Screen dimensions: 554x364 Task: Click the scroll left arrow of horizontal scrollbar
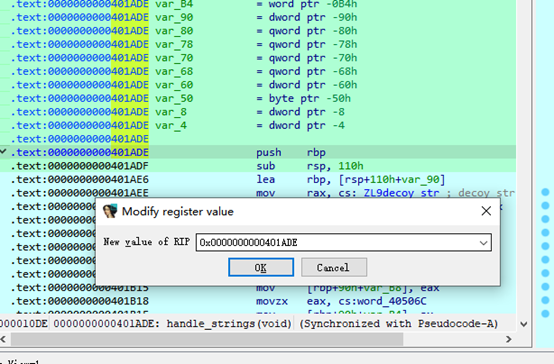pyautogui.click(x=3, y=339)
